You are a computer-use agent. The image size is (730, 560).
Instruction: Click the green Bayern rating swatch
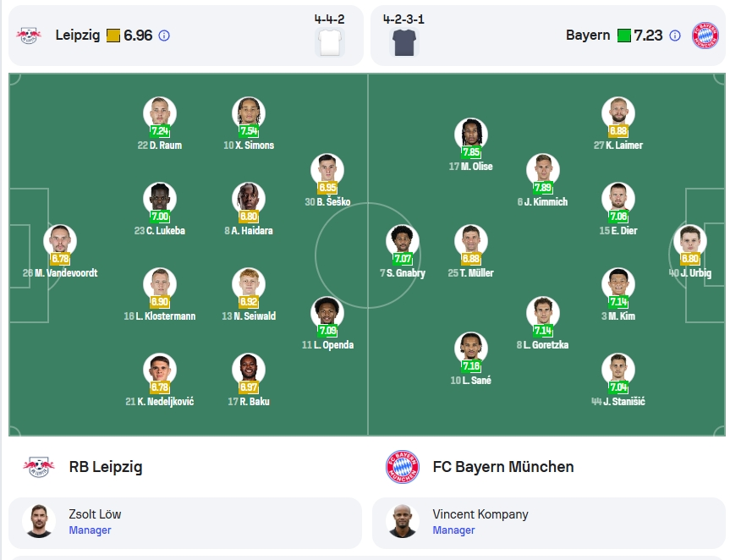pos(624,36)
